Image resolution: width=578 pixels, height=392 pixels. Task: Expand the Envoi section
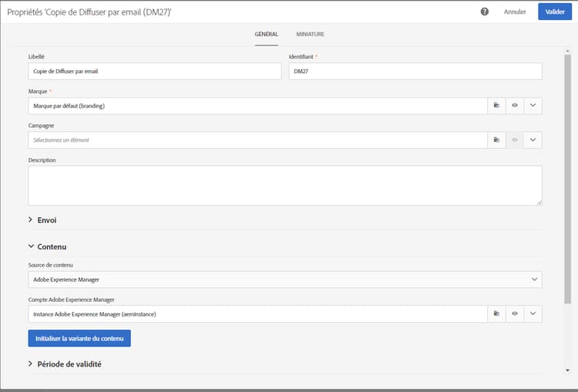(x=42, y=220)
